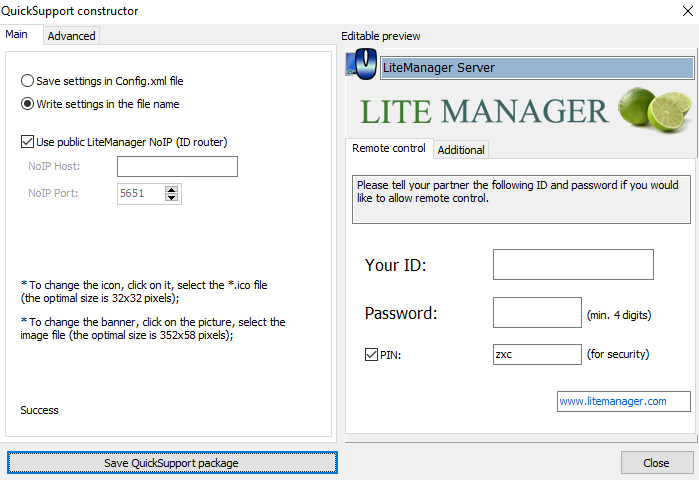Screen dimensions: 699x480
Task: Click the 'Password:' label
Action: [401, 313]
